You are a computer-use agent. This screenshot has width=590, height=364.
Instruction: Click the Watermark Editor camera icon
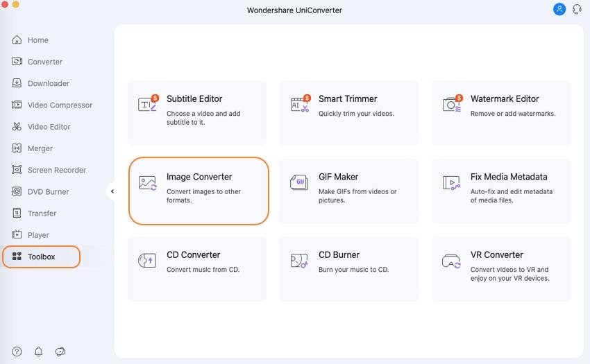pos(453,103)
